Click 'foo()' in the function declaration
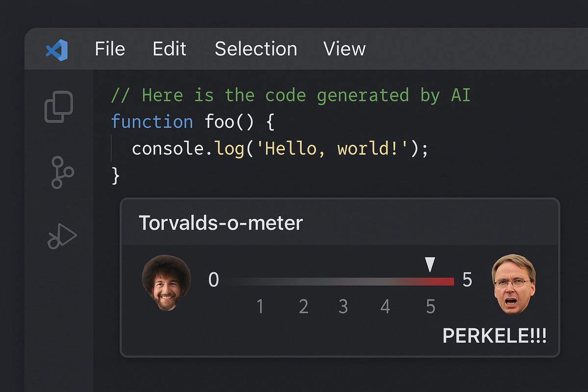Screen dimensions: 588x392 pos(230,122)
